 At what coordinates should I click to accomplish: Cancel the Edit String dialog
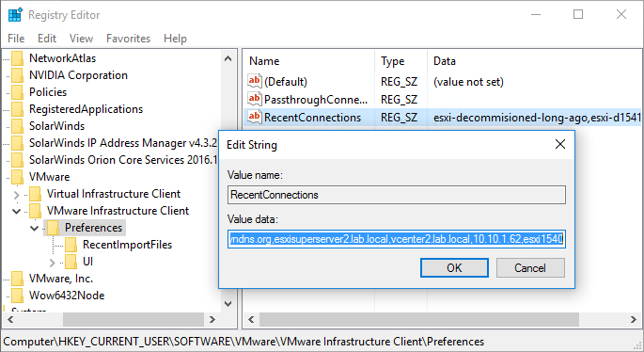[x=530, y=267]
